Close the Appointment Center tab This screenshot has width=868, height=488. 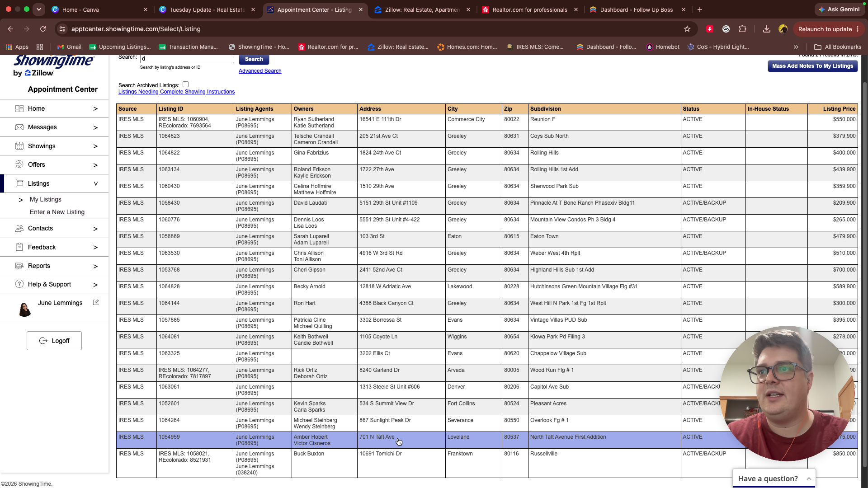tap(361, 9)
